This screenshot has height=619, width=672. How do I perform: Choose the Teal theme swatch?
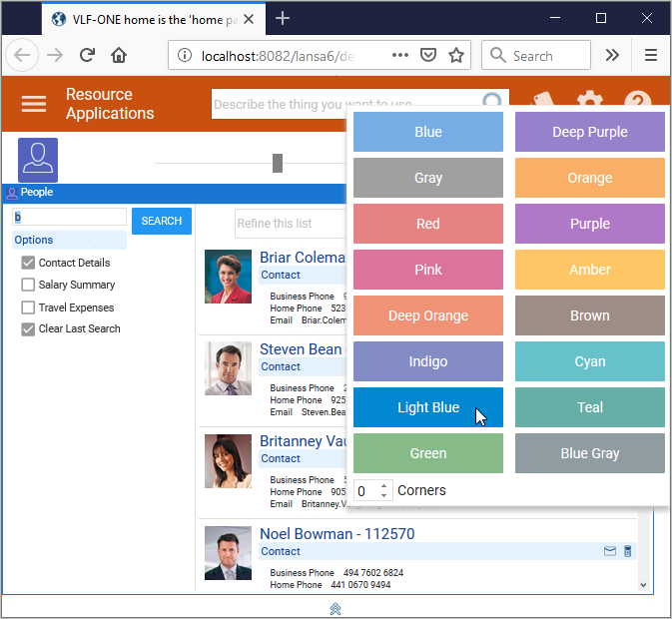click(x=590, y=407)
